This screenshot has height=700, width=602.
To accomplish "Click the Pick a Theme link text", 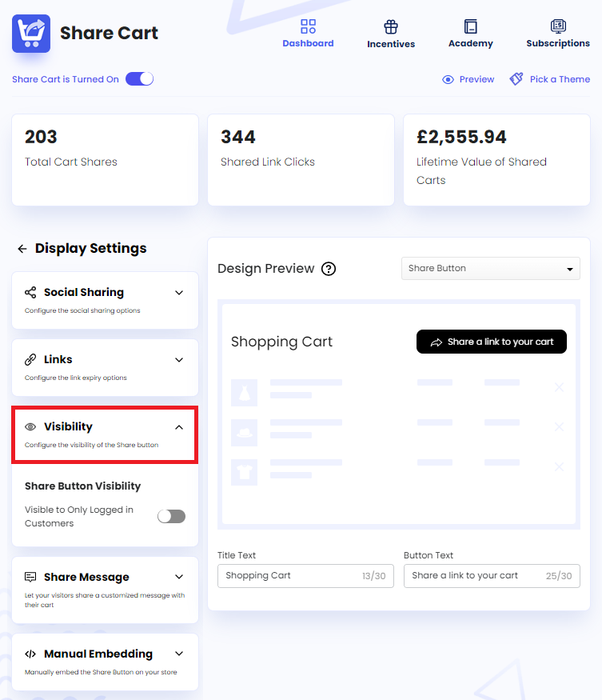I will pos(560,79).
